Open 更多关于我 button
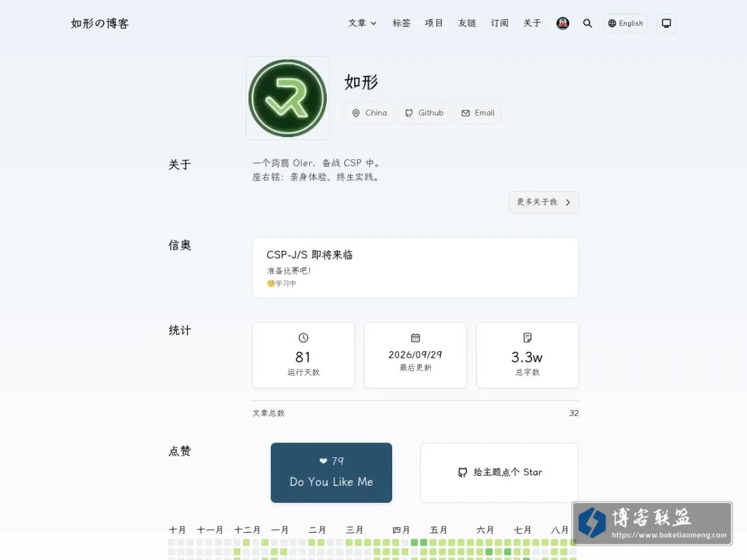Screen dimensions: 747x560 pyautogui.click(x=543, y=202)
